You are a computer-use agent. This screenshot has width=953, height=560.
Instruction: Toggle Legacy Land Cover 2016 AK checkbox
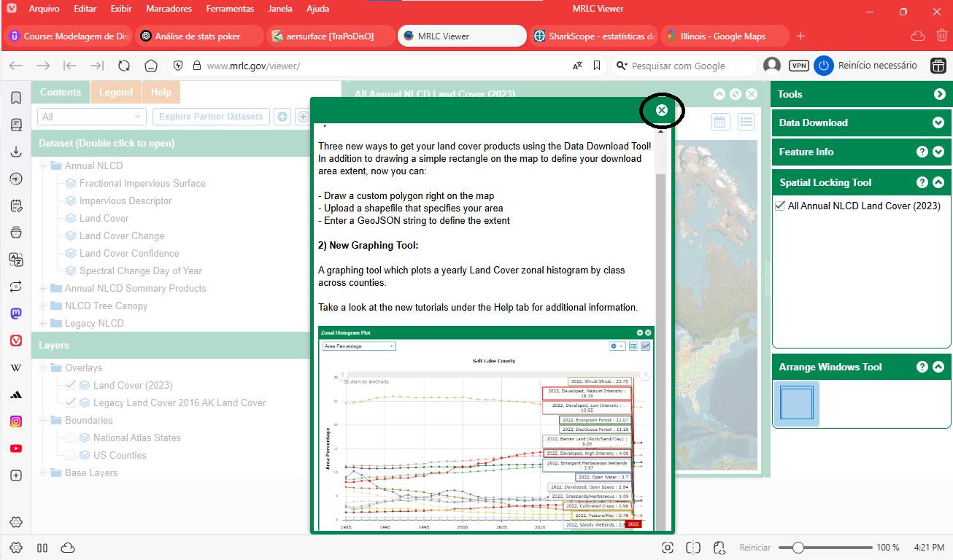click(71, 402)
